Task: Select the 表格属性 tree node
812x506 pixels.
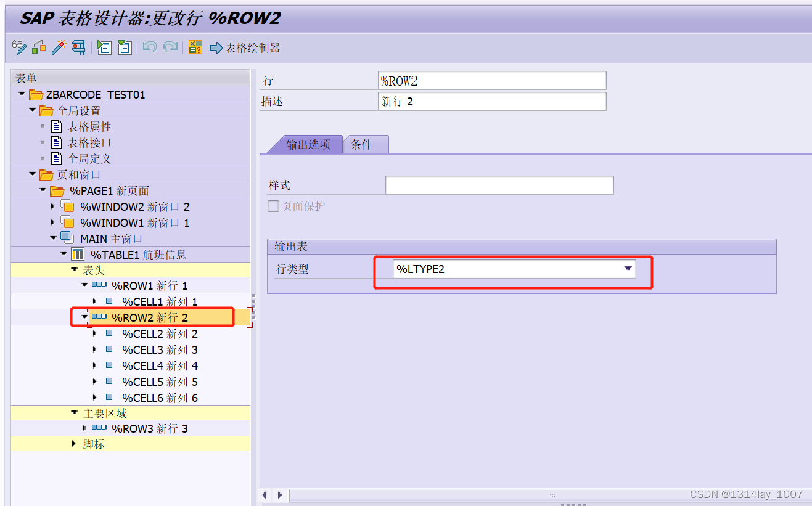Action: pos(89,126)
